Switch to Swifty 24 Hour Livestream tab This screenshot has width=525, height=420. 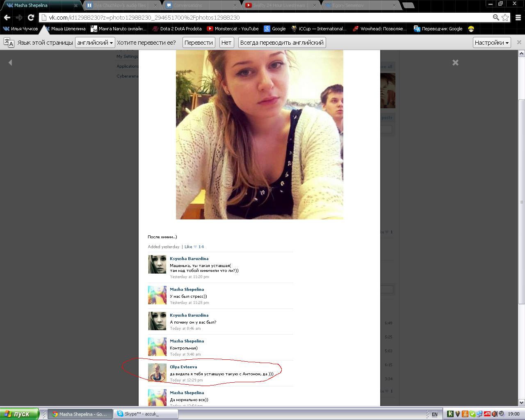(x=281, y=5)
